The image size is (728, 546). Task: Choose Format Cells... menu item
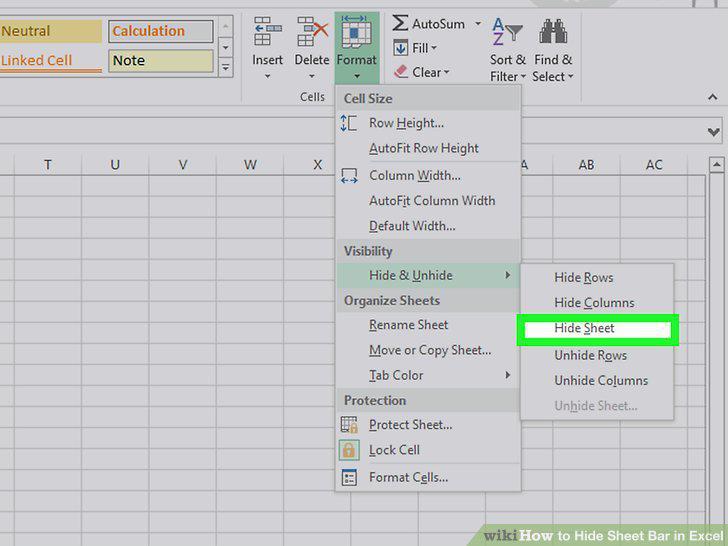click(428, 477)
